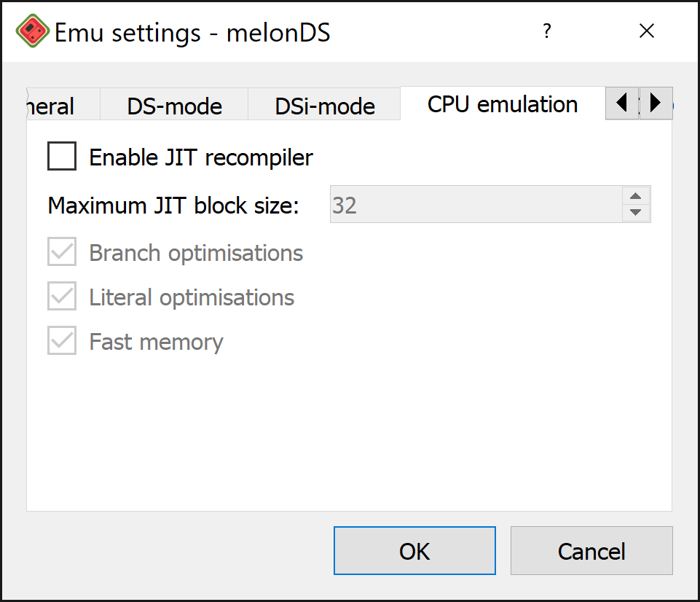Open the partially hidden General tab
The image size is (700, 602).
(x=63, y=106)
